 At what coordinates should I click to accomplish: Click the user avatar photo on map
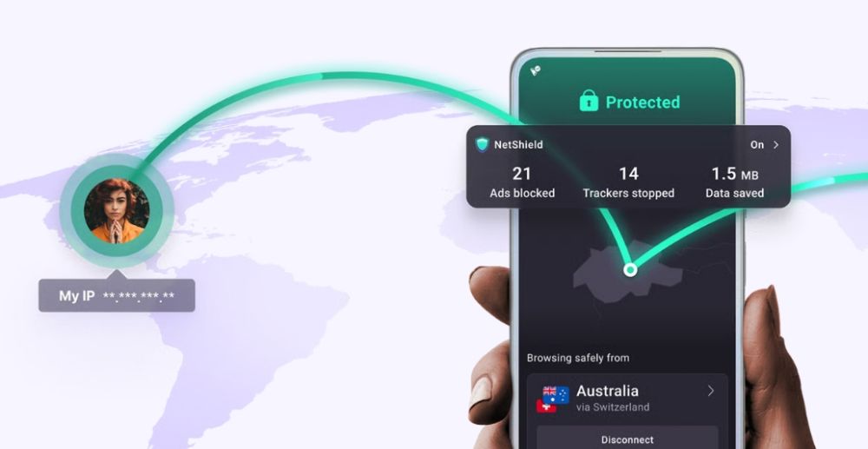coord(117,211)
